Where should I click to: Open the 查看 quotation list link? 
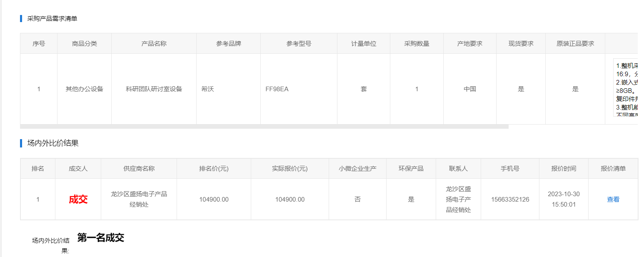(613, 200)
